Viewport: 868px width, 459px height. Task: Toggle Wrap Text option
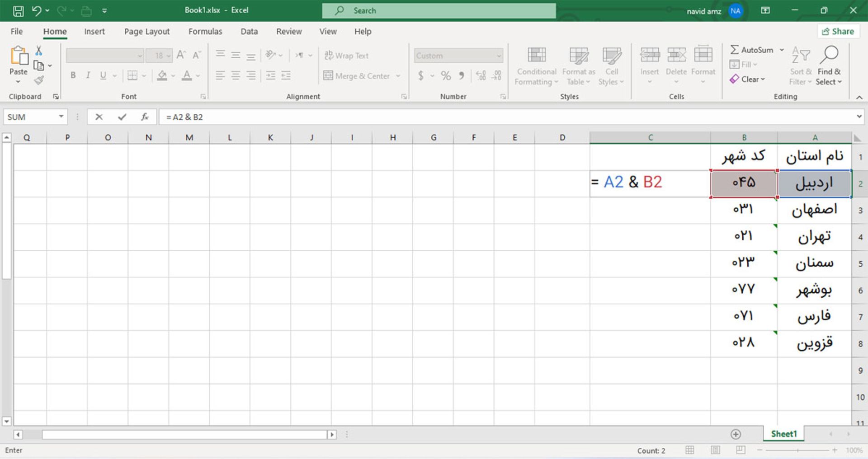(x=346, y=56)
